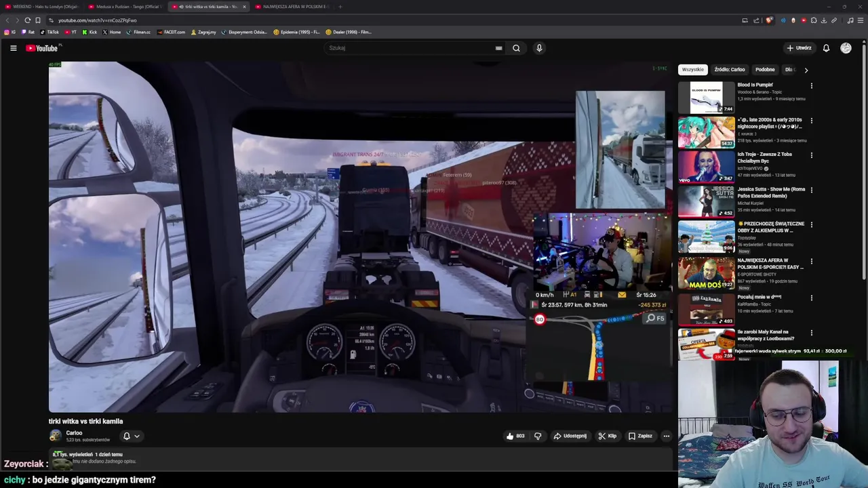This screenshot has width=868, height=488.
Task: Open browser downloads icon
Action: coord(824,20)
